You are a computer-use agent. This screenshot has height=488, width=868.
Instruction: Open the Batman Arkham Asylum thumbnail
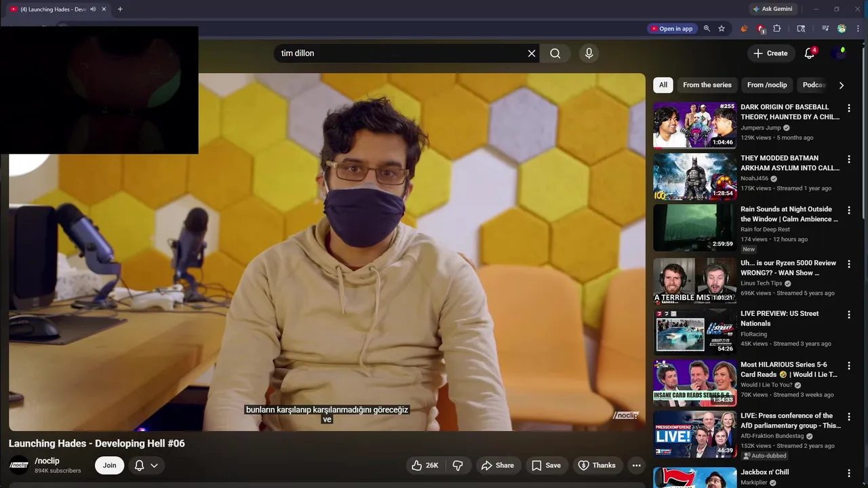tap(694, 176)
